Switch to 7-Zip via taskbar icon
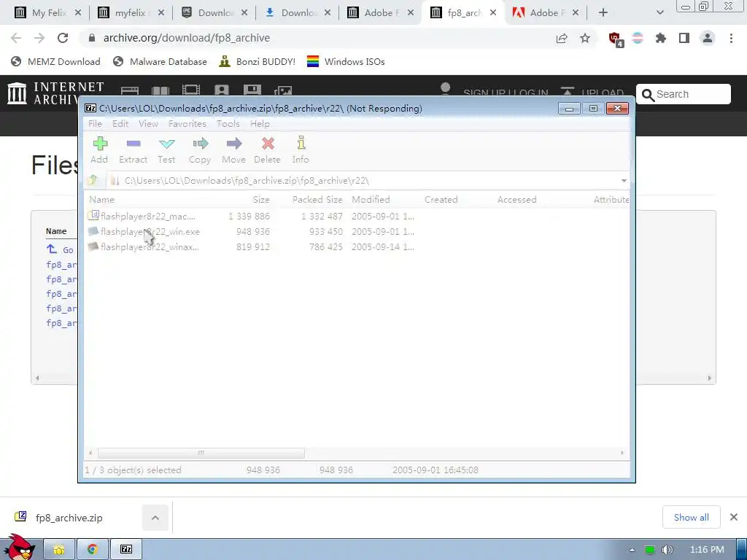 [x=126, y=550]
